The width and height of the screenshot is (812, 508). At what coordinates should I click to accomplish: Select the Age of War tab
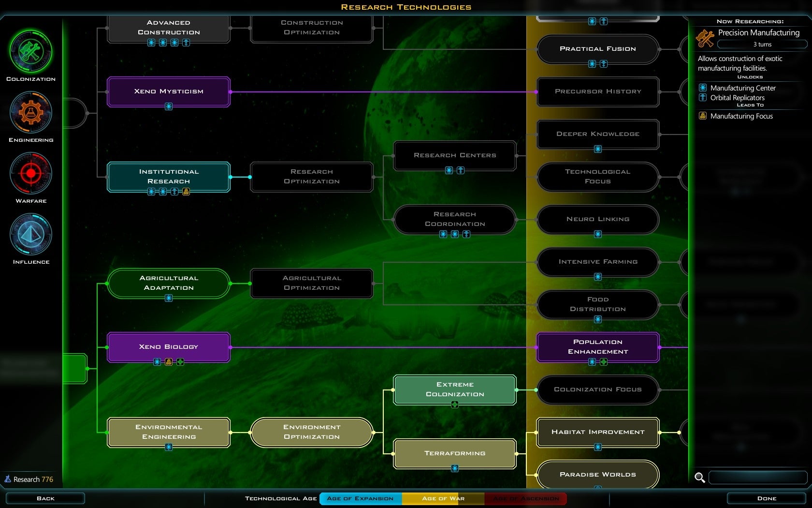point(443,498)
